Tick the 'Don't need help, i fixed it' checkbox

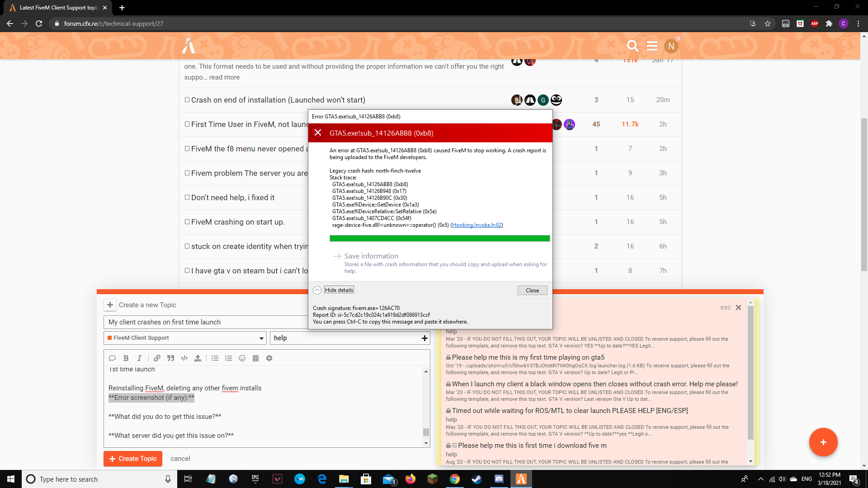(x=187, y=197)
